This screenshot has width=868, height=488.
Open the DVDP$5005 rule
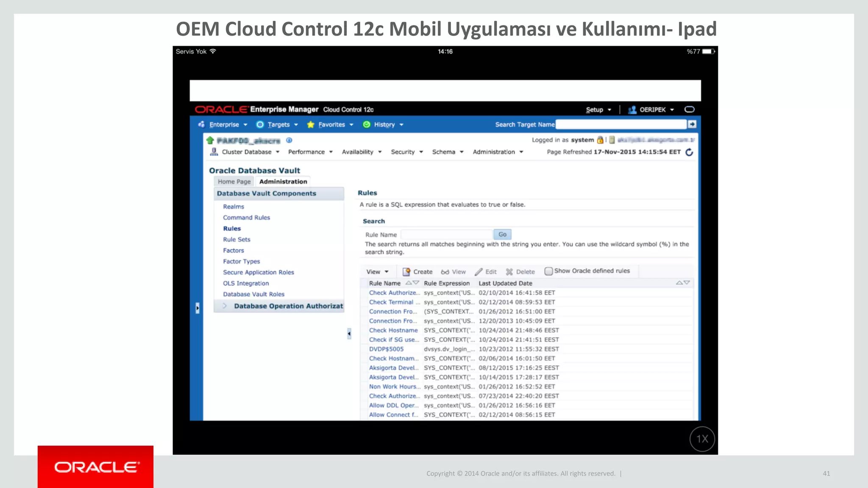coord(386,349)
